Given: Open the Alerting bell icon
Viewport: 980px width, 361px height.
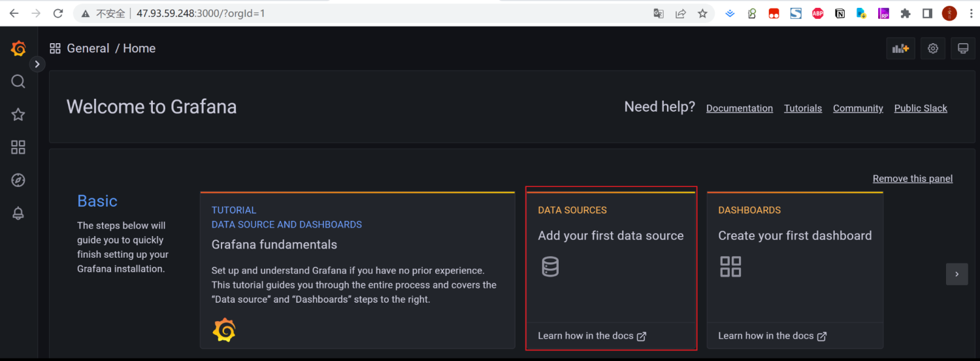Looking at the screenshot, I should click(x=18, y=213).
